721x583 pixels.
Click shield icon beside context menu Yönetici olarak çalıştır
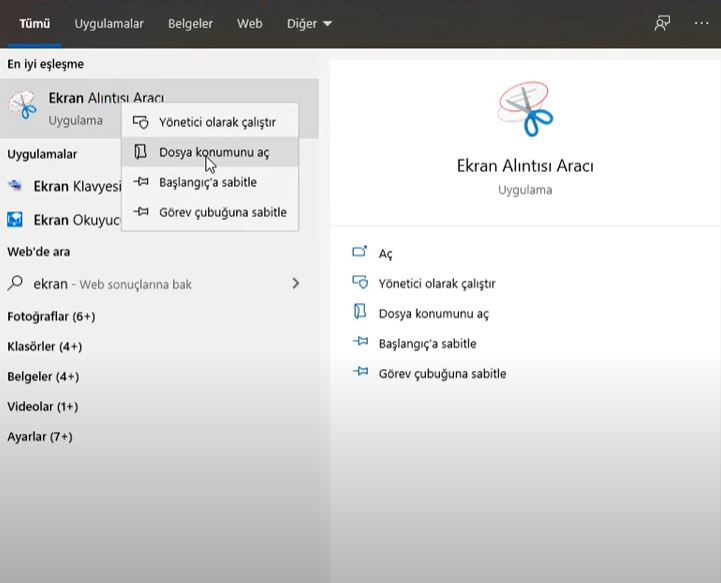click(140, 122)
